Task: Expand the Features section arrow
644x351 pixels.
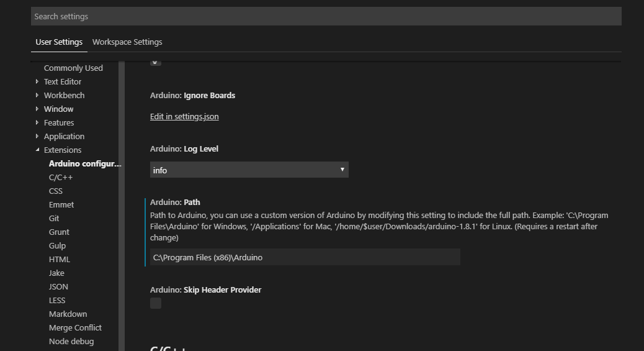Action: pos(37,122)
